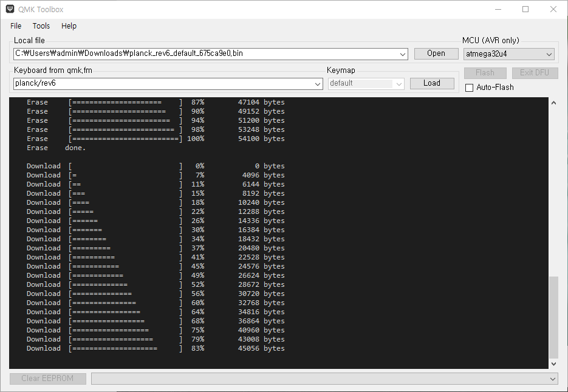Image resolution: width=568 pixels, height=392 pixels.
Task: Click the Clear EEPROM button
Action: [48, 379]
